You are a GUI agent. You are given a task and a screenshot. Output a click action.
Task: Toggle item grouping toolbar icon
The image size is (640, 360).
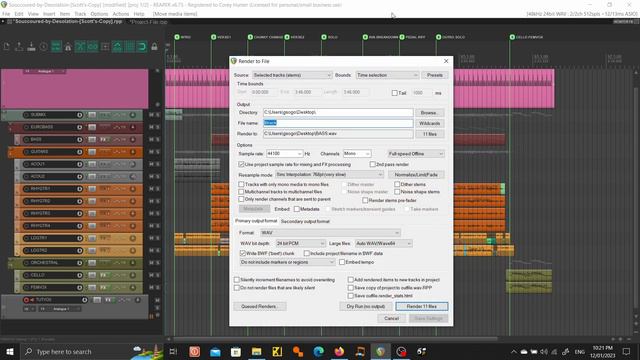point(93,47)
